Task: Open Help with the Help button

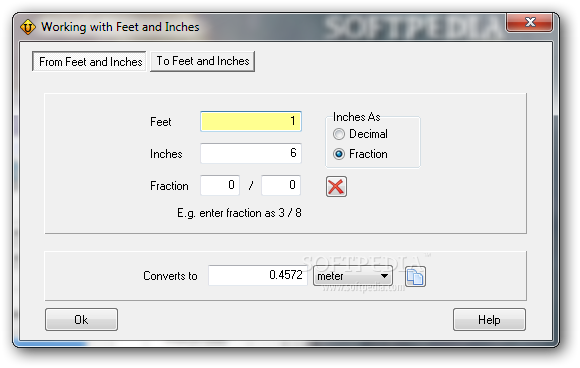Action: [489, 320]
